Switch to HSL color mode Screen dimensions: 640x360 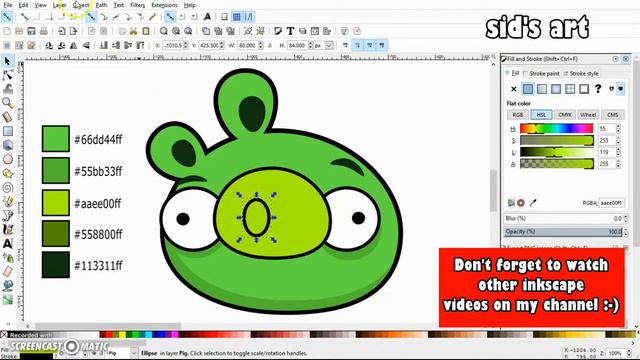click(x=541, y=115)
